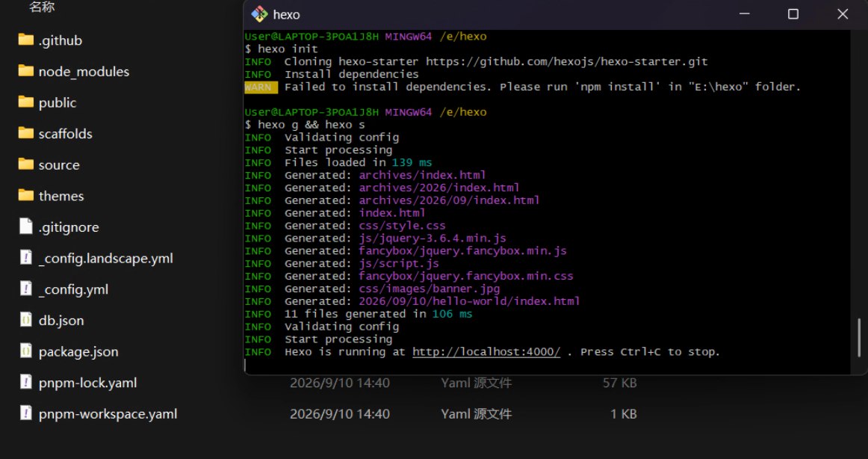Viewport: 868px width, 459px height.
Task: Select the themes folder name
Action: point(61,196)
